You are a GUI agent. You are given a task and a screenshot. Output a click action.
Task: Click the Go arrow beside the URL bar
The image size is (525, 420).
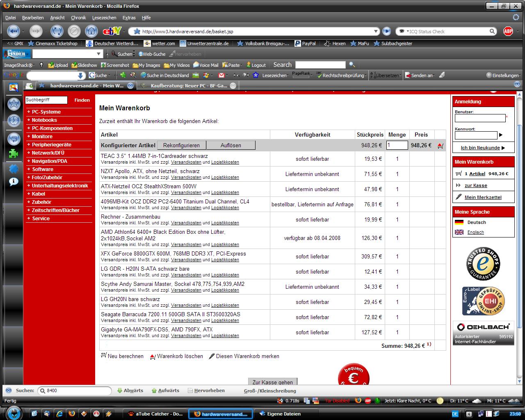coord(386,31)
